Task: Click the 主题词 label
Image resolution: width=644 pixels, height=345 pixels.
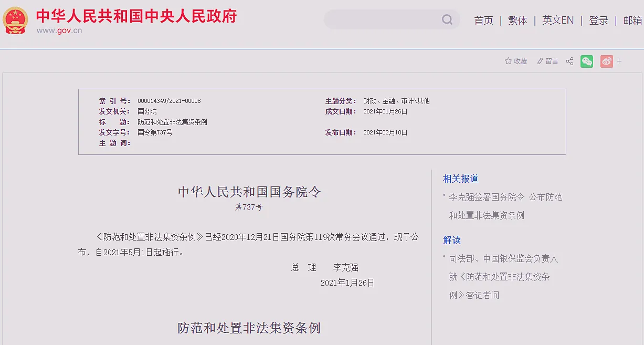Action: [114, 143]
